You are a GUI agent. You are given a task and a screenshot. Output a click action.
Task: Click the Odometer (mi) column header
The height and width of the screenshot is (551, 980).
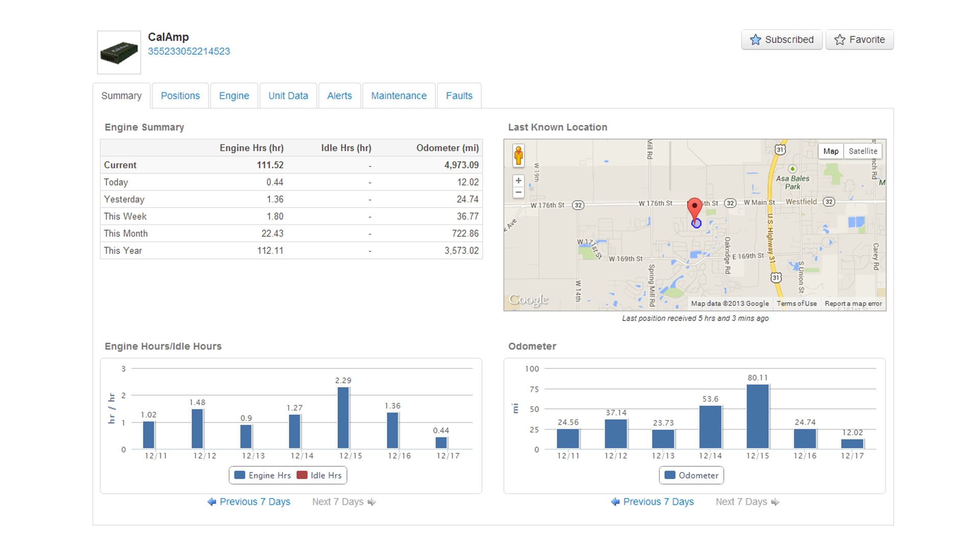[x=448, y=148]
